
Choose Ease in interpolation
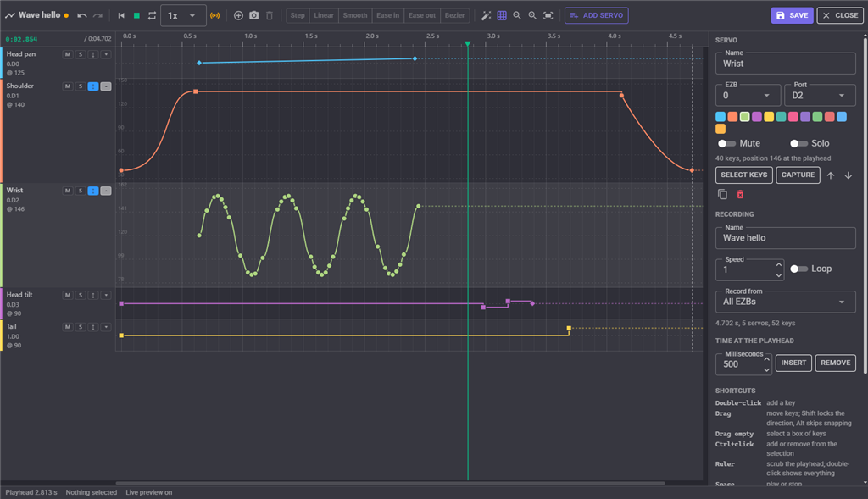pyautogui.click(x=387, y=15)
